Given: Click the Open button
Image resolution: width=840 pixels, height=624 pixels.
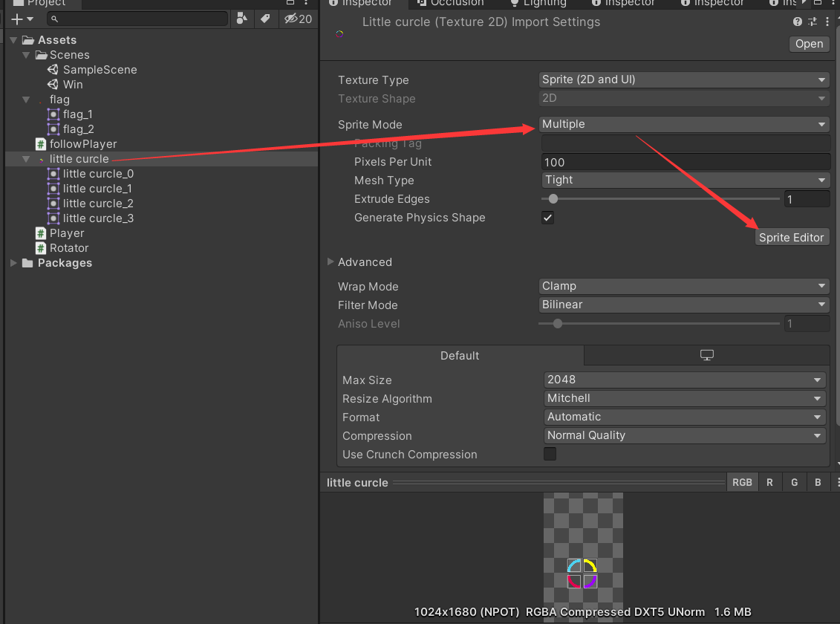Looking at the screenshot, I should 809,44.
